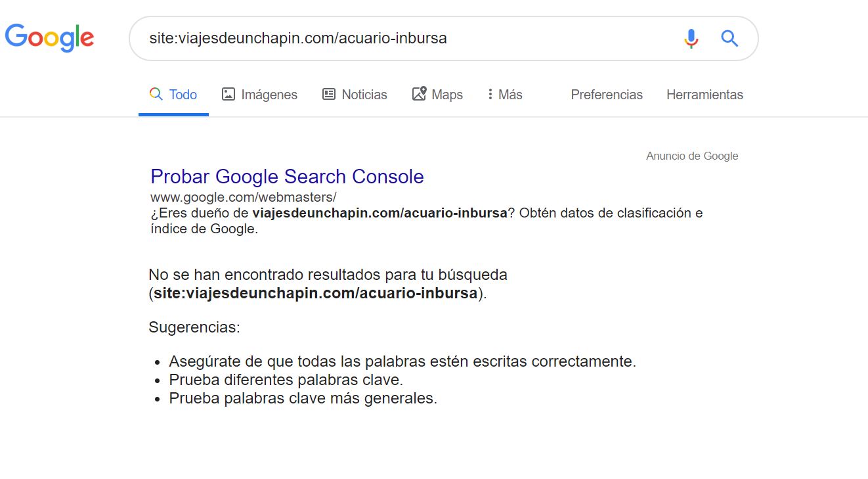The height and width of the screenshot is (479, 868).
Task: Click suggestion 'Prueba diferentes palabras clave'
Action: click(286, 380)
